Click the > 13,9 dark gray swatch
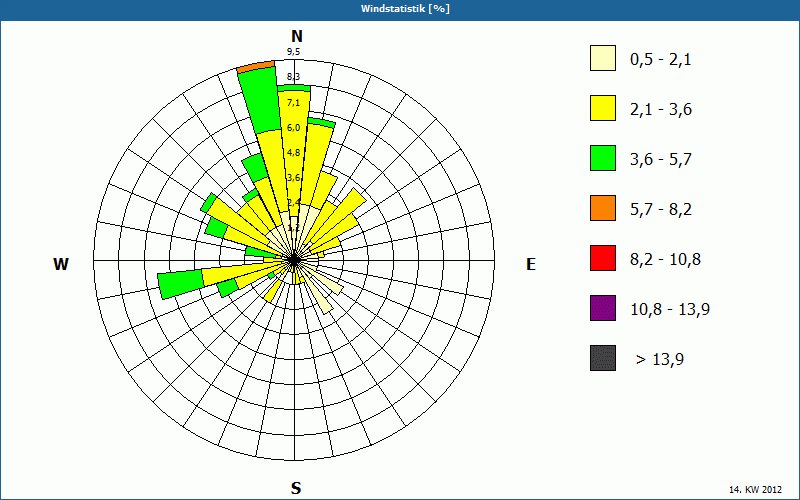The height and width of the screenshot is (500, 800). 603,358
